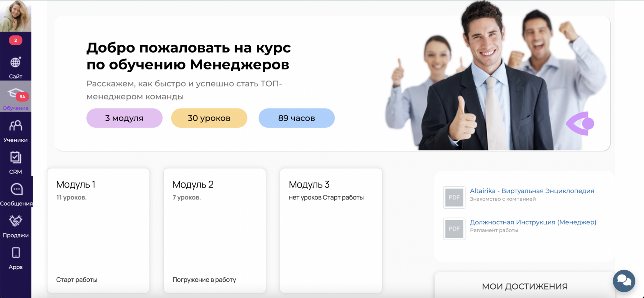Open the live chat bubble button
The image size is (644, 298).
pos(624,281)
